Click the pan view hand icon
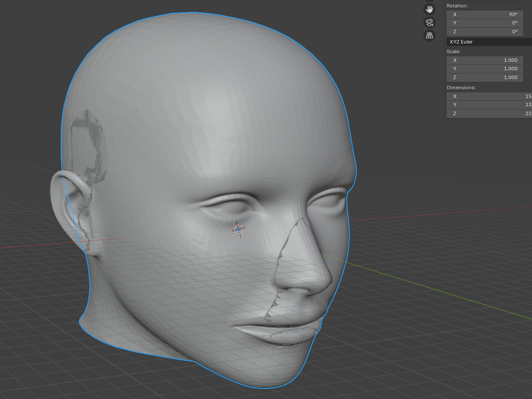Screen dimensions: 532x399 [429, 9]
